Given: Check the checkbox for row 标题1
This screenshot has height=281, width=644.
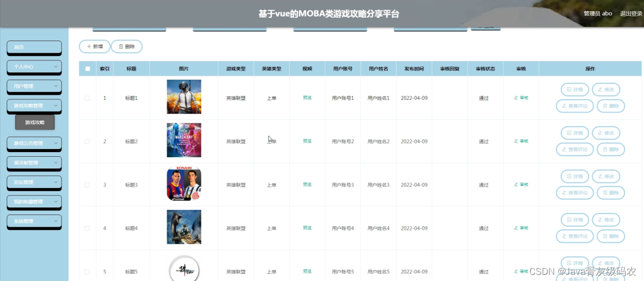Looking at the screenshot, I should 87,98.
